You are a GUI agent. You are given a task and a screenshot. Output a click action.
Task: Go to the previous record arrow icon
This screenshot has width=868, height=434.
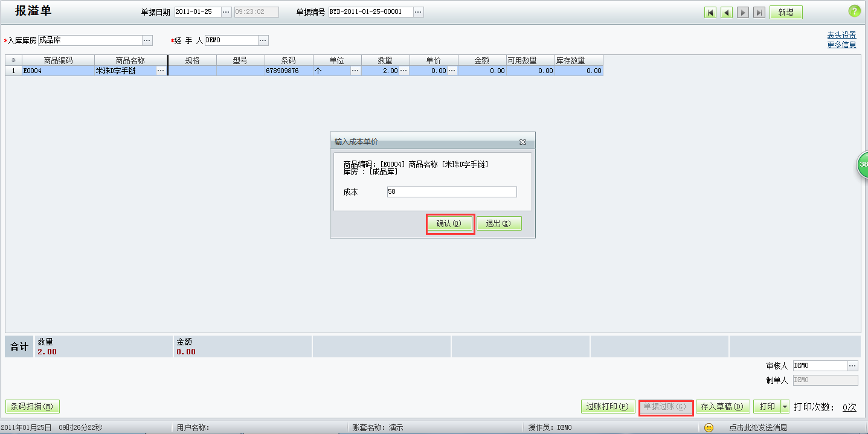(x=726, y=11)
